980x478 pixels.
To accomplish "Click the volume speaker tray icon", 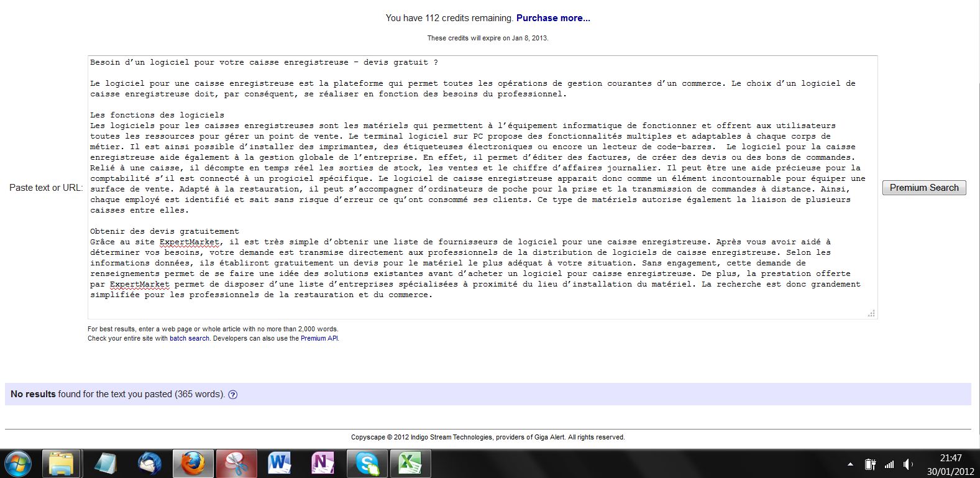I will point(908,464).
